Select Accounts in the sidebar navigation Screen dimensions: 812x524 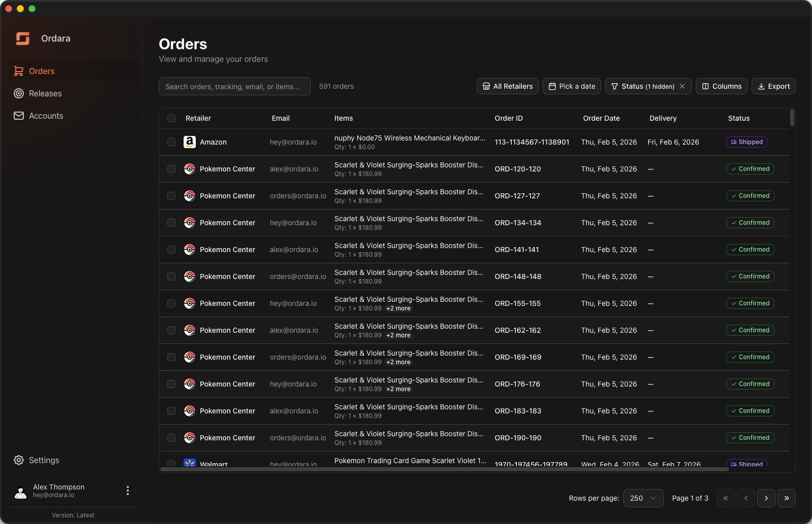pos(46,116)
